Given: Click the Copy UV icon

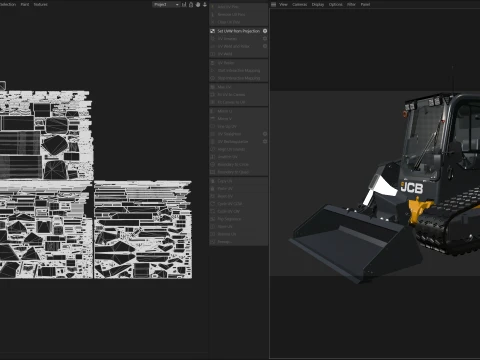Looking at the screenshot, I should tap(212, 181).
